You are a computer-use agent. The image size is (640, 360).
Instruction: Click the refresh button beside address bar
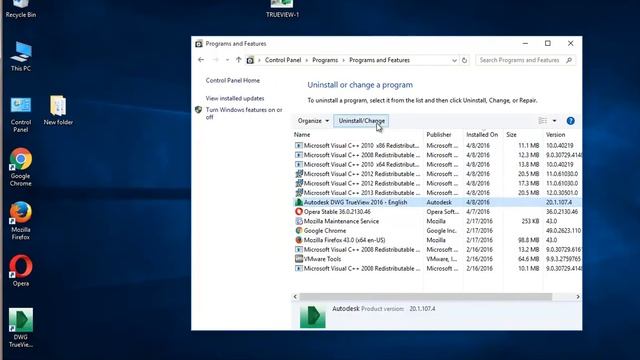(464, 60)
